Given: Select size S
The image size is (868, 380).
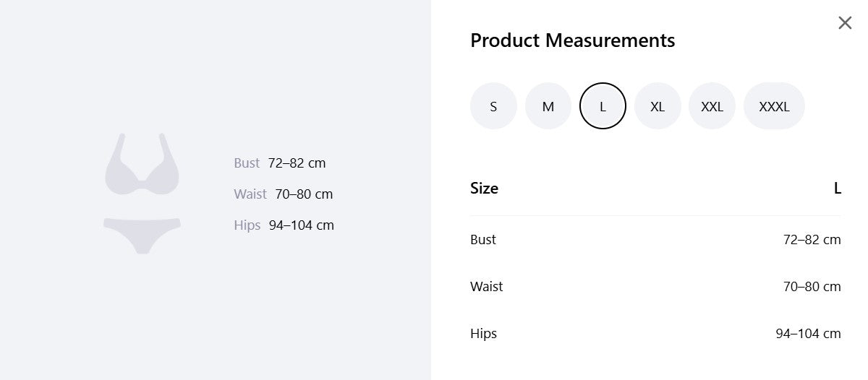Looking at the screenshot, I should [x=493, y=106].
